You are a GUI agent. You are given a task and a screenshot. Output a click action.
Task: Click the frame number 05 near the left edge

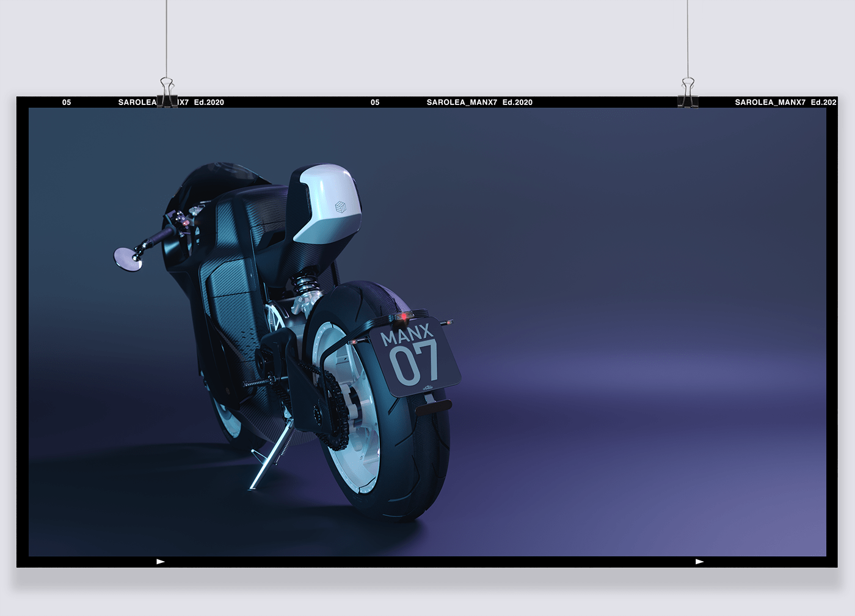coord(66,102)
